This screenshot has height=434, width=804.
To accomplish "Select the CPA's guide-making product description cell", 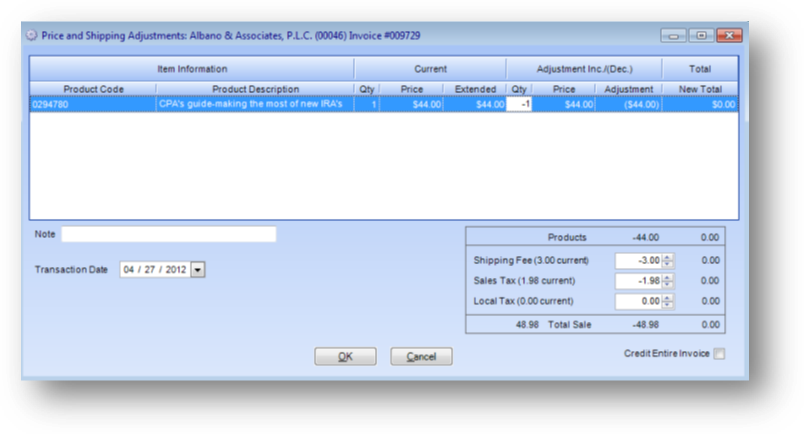I will coord(255,104).
